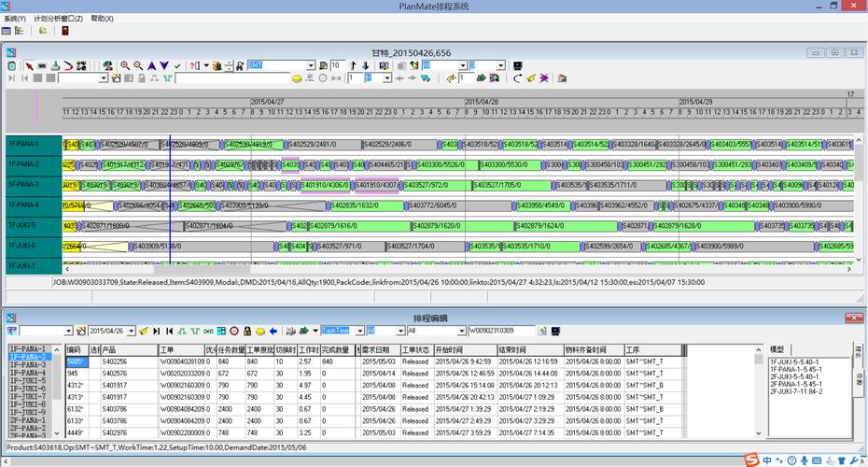Open the 2015/04/26 date dropdown

pos(132,331)
